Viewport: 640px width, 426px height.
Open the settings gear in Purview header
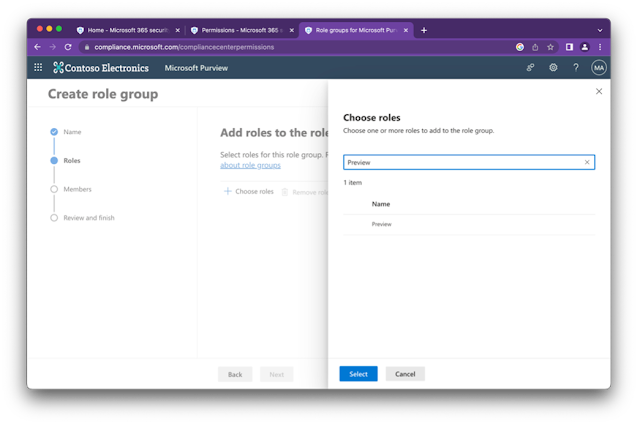[553, 67]
